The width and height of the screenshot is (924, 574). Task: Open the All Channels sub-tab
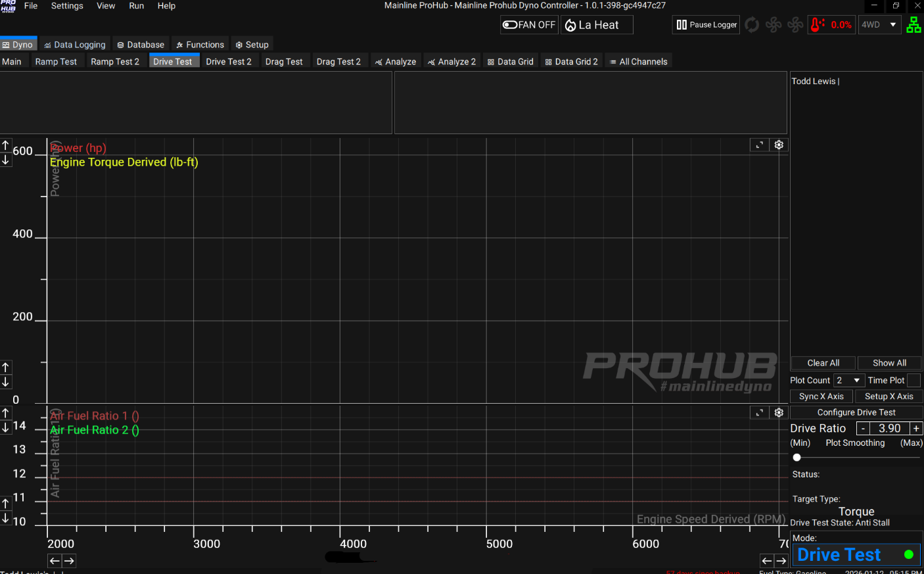click(639, 62)
